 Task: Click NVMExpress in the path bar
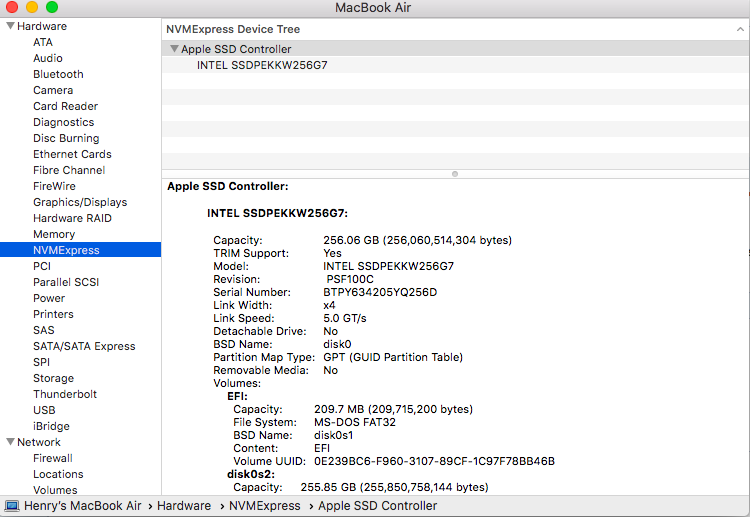[265, 506]
